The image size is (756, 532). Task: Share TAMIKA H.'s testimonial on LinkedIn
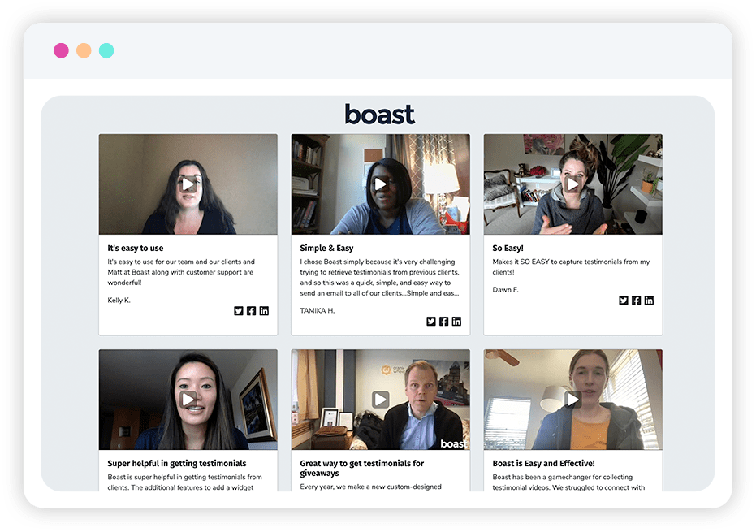pos(456,322)
